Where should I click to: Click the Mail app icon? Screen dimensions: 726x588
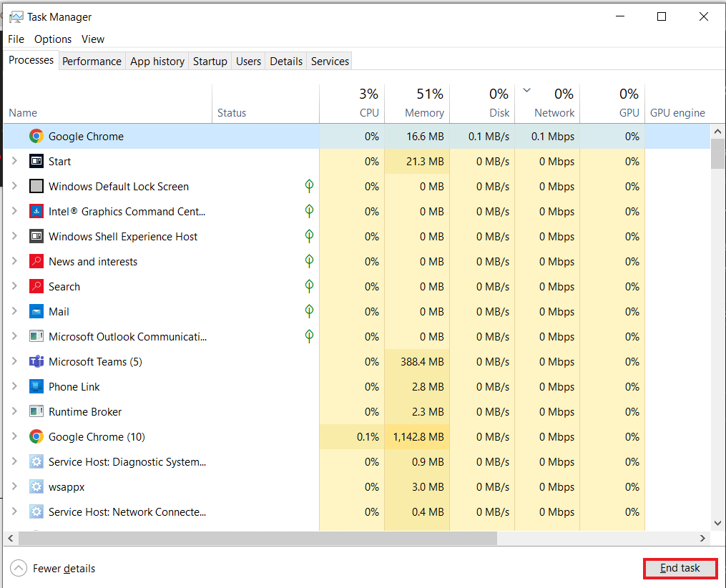(36, 312)
